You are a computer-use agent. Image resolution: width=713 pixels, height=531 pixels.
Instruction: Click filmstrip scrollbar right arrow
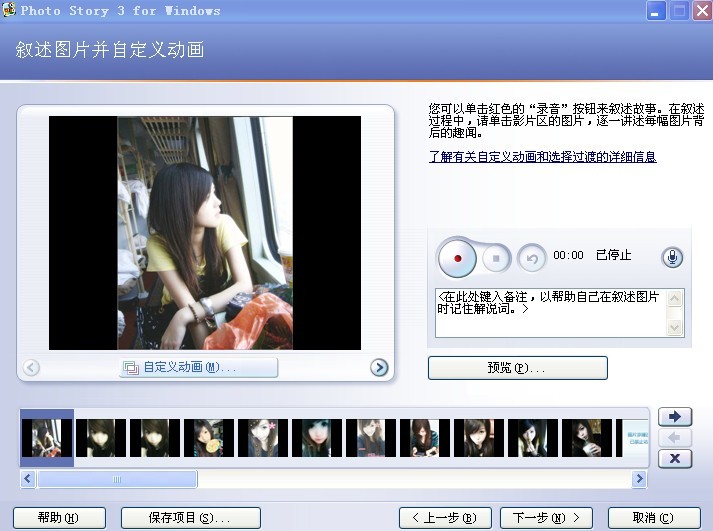[x=640, y=480]
